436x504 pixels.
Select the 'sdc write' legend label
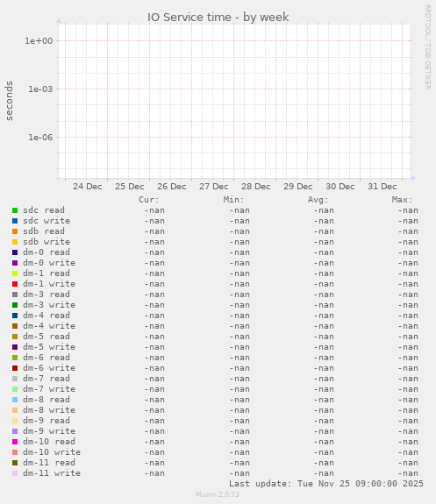46,221
